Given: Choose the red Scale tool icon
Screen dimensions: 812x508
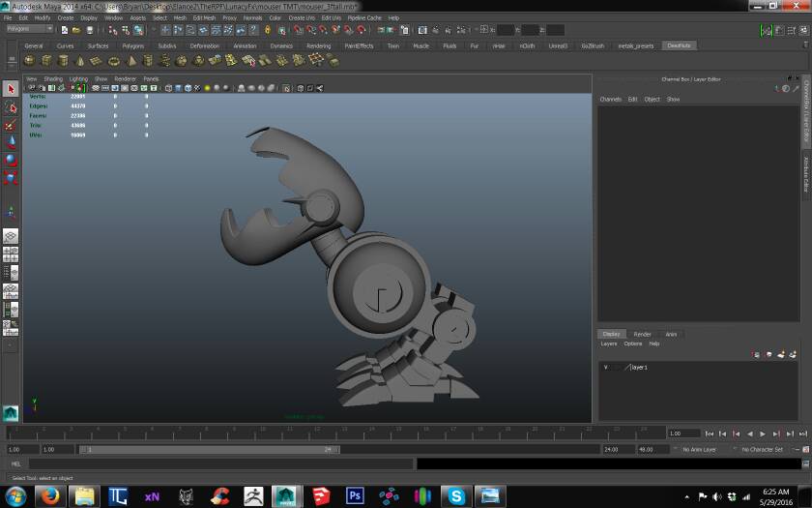Looking at the screenshot, I should [11, 178].
